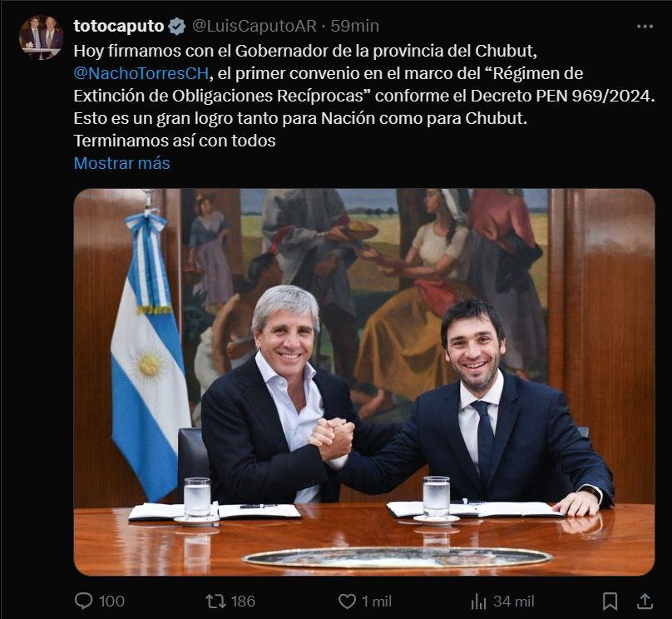672x619 pixels.
Task: Click the verified badge next to totocaputo
Action: 176,27
